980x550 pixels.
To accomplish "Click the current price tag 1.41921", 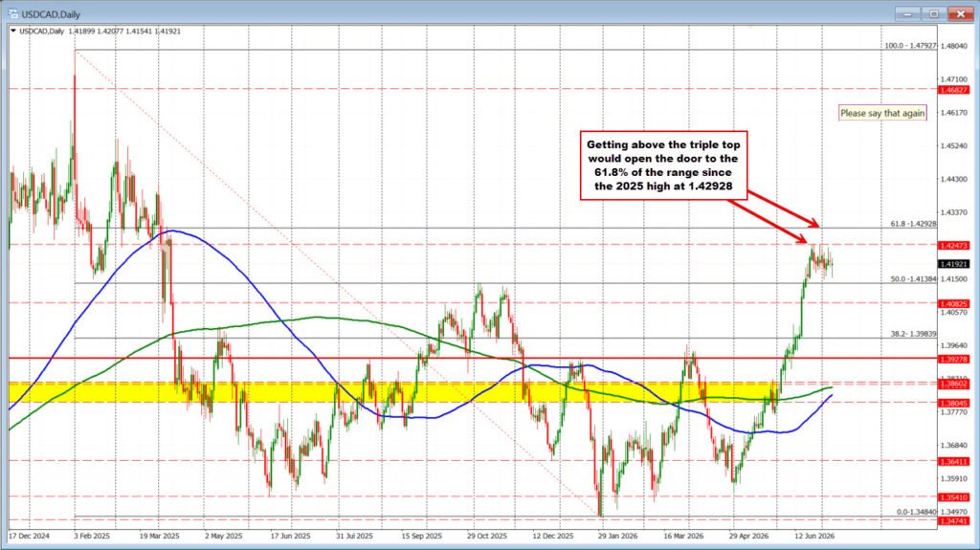I will click(954, 264).
